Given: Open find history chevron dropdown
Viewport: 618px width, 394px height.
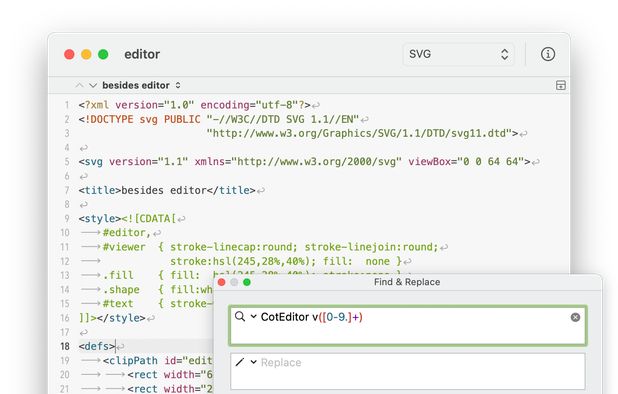Looking at the screenshot, I should [x=253, y=316].
